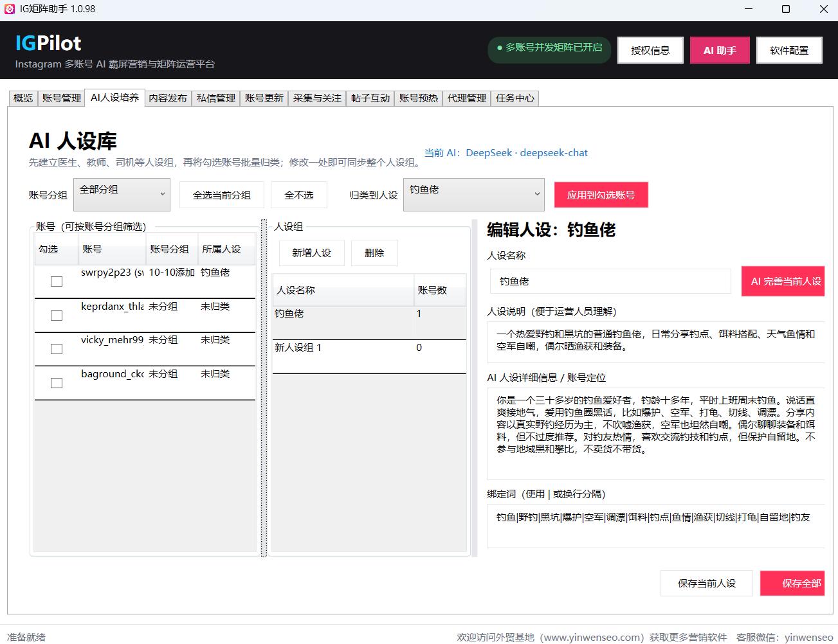Click the 全不选 button
Viewport: 838px width, 644px height.
299,195
